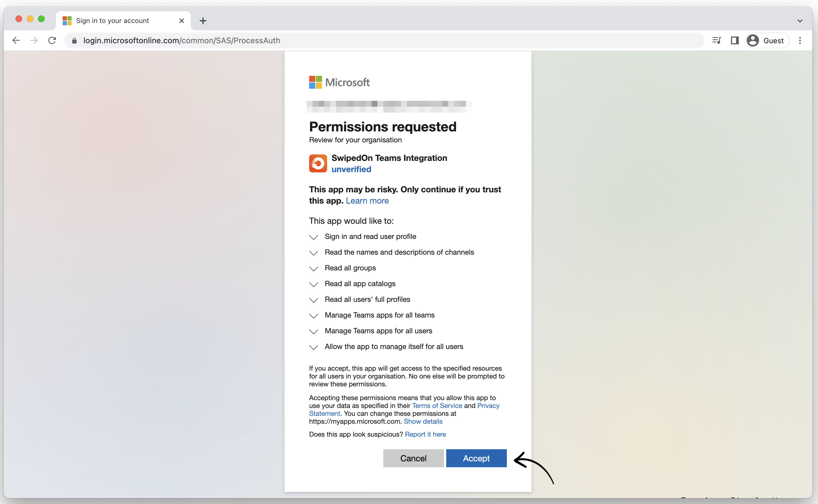Click the browser back arrow
Viewport: 818px width, 504px height.
click(x=16, y=40)
